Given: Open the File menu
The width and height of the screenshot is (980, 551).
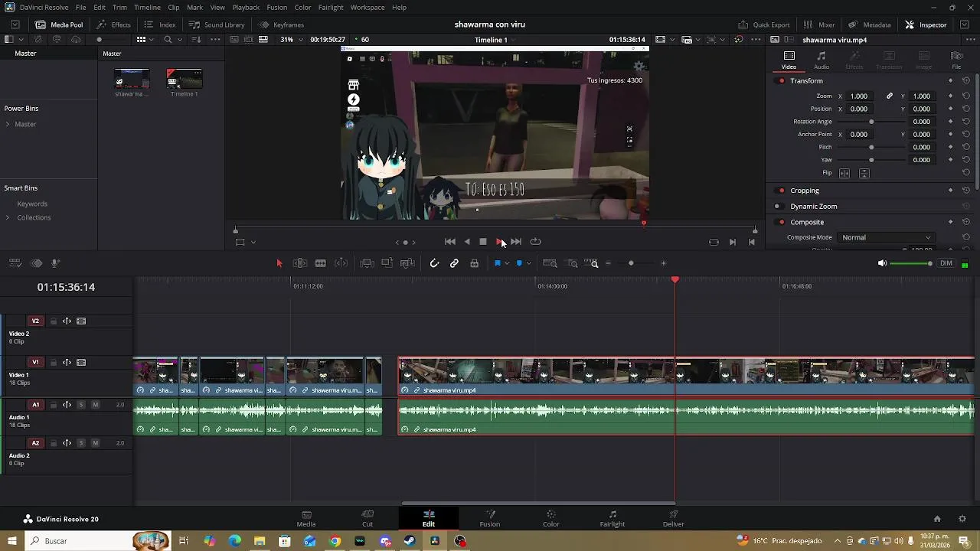Looking at the screenshot, I should [80, 7].
